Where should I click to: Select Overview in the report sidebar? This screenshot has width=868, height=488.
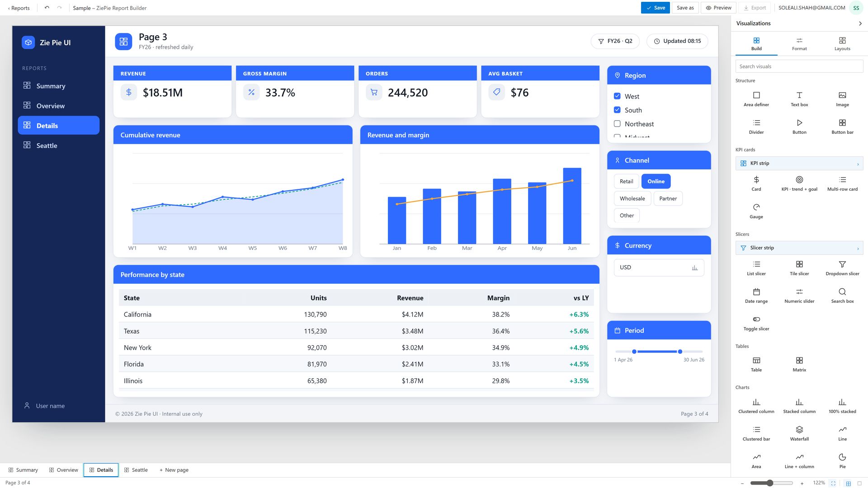point(58,106)
